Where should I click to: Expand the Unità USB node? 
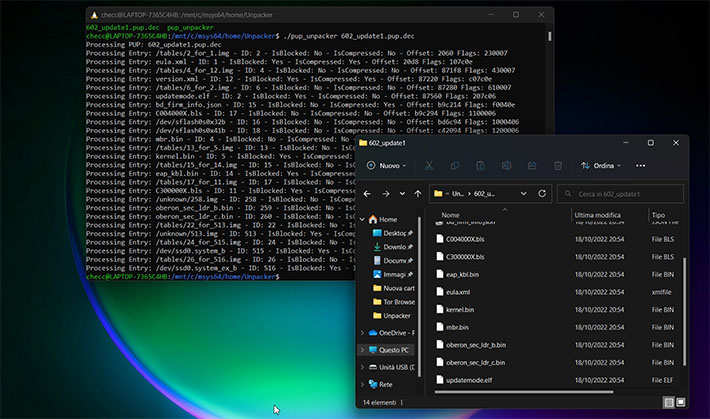click(362, 367)
